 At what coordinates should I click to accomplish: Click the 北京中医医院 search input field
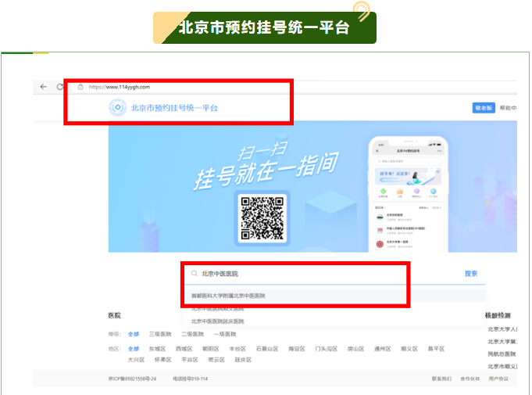pyautogui.click(x=312, y=274)
